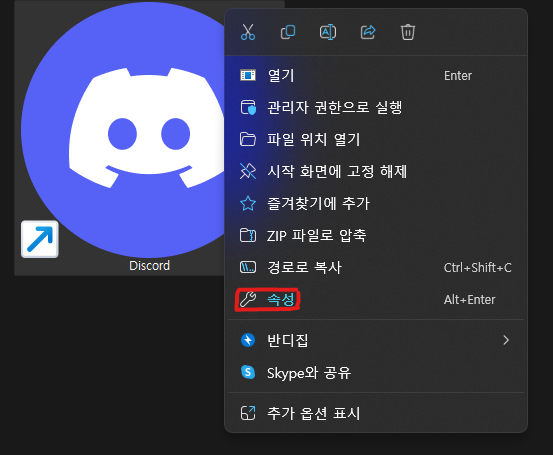The height and width of the screenshot is (455, 553).
Task: Expand the 반디집 submenu arrow
Action: click(506, 340)
